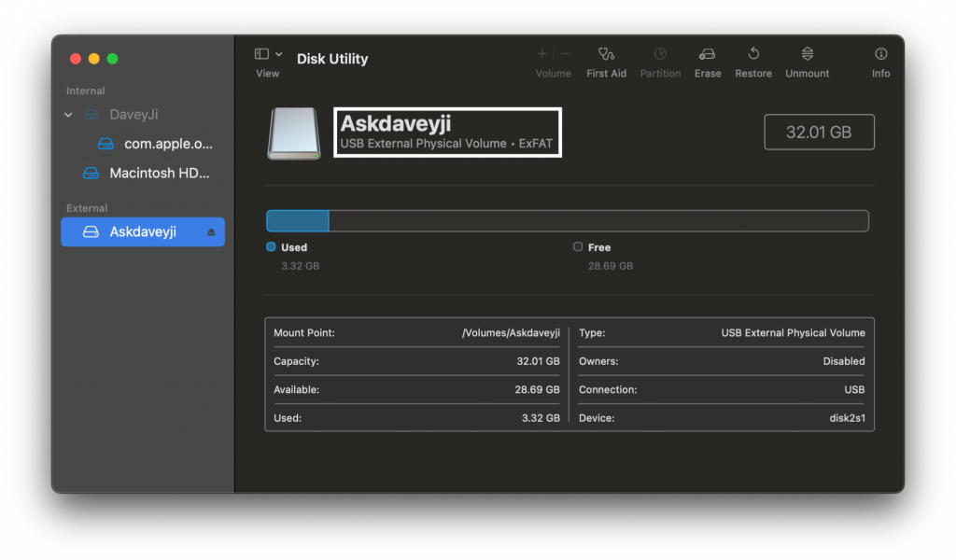The height and width of the screenshot is (560, 956).
Task: Open the View sidebar layout icon
Action: coord(261,54)
